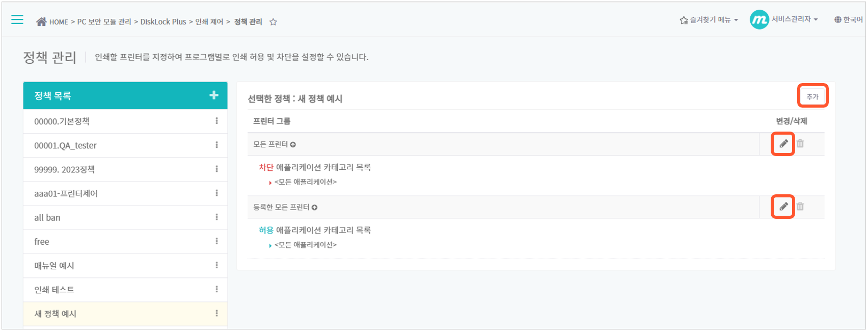Open the hamburger navigation menu
Screen dimensions: 868x331
coord(17,20)
